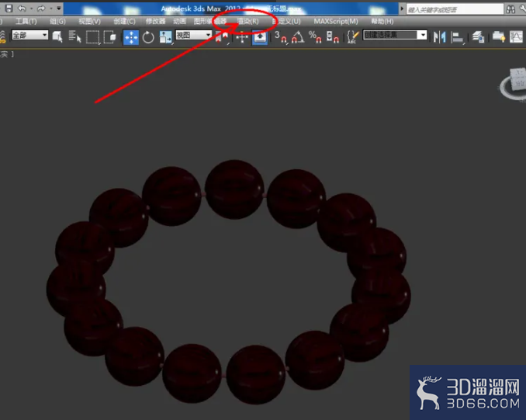Open Select by Name dialog icon
Screen dimensions: 526x420
[x=74, y=36]
